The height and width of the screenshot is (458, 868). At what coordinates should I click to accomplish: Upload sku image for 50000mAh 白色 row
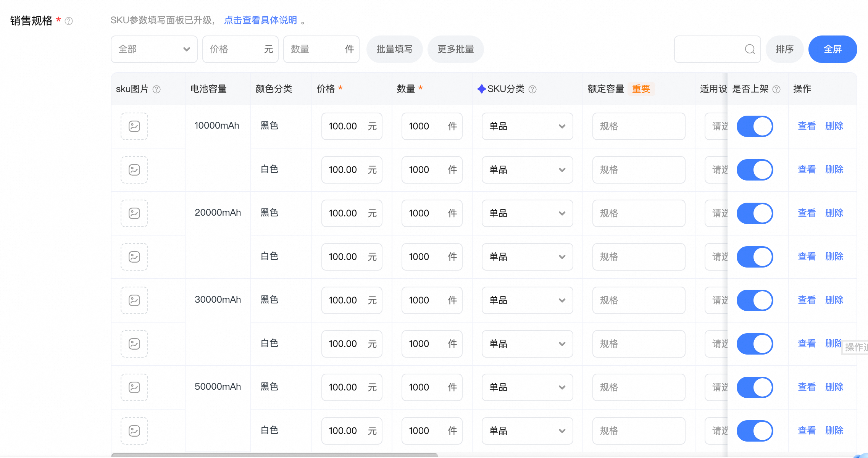point(134,431)
